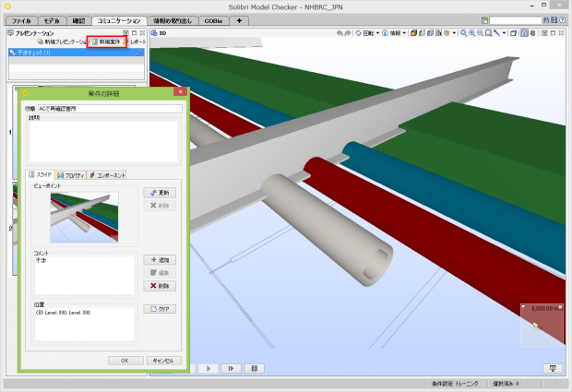572x392 pixels.
Task: Select the 干渉 comment entry
Action: pyautogui.click(x=42, y=261)
